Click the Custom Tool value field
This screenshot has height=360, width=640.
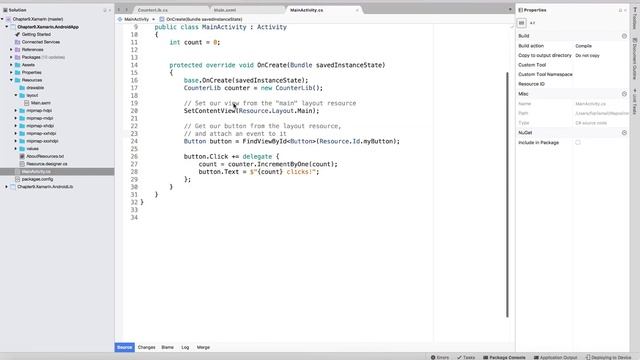click(x=601, y=65)
